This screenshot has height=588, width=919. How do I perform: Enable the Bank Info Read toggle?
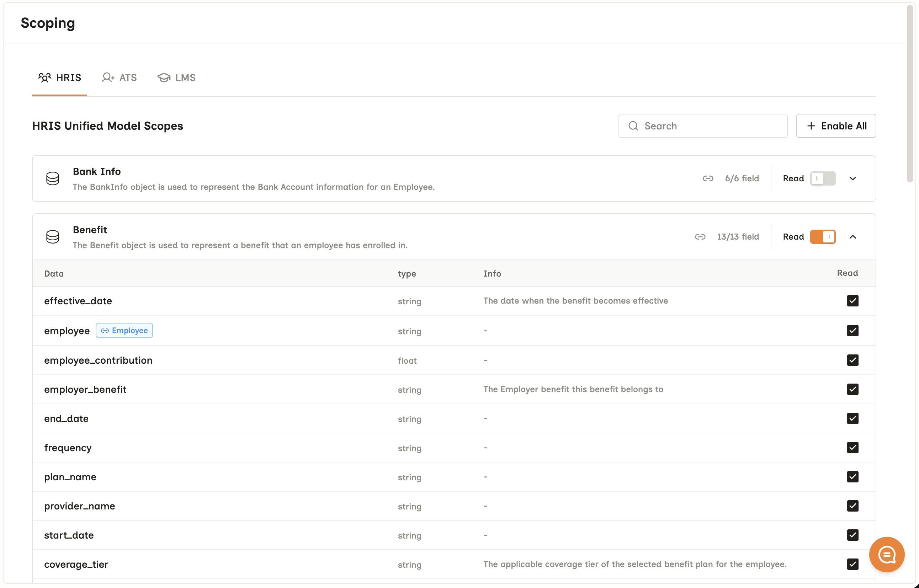point(823,178)
